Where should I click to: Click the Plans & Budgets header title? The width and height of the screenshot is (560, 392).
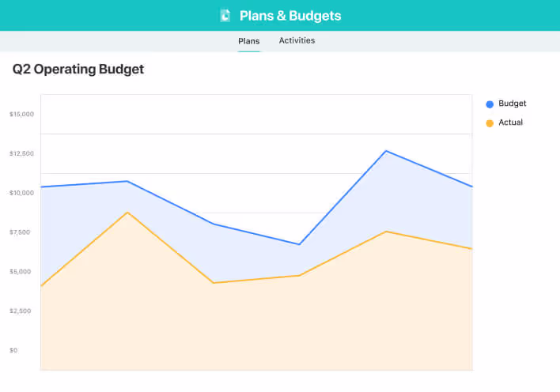[290, 15]
